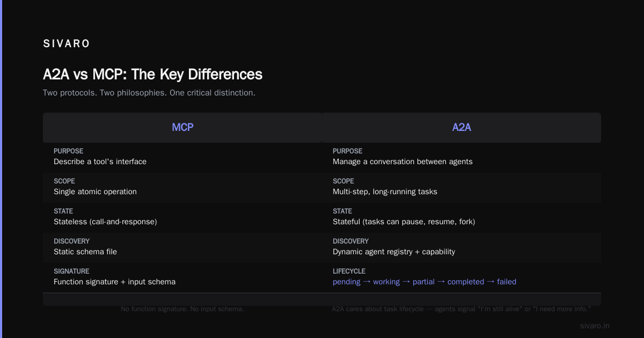Click the faded No function signature footnote

click(x=182, y=309)
